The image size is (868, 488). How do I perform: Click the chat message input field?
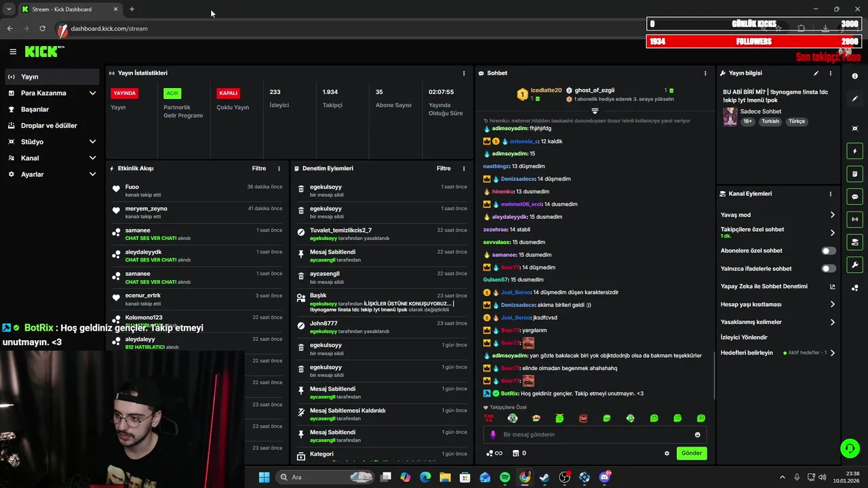(x=595, y=434)
